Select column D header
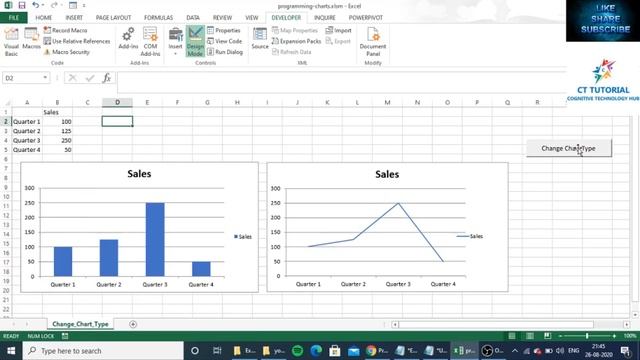 [x=117, y=102]
